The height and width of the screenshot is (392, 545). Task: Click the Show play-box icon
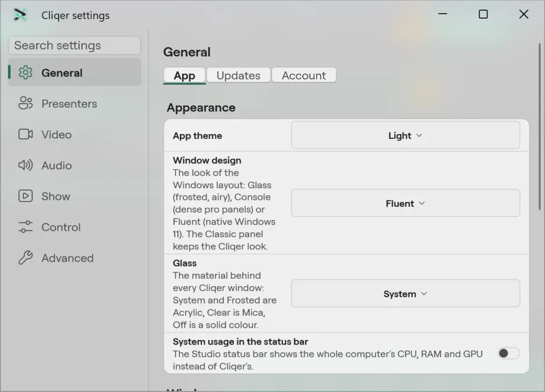[x=26, y=196]
